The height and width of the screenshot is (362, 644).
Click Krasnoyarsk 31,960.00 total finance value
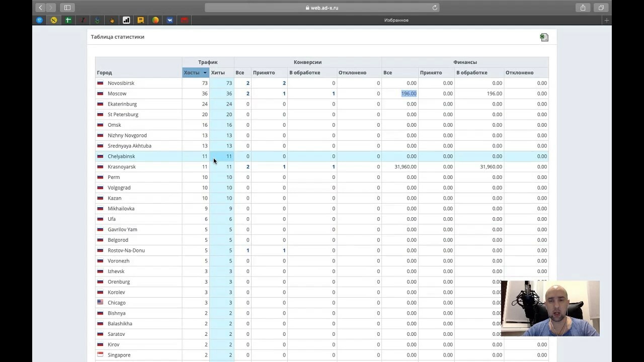click(x=406, y=167)
